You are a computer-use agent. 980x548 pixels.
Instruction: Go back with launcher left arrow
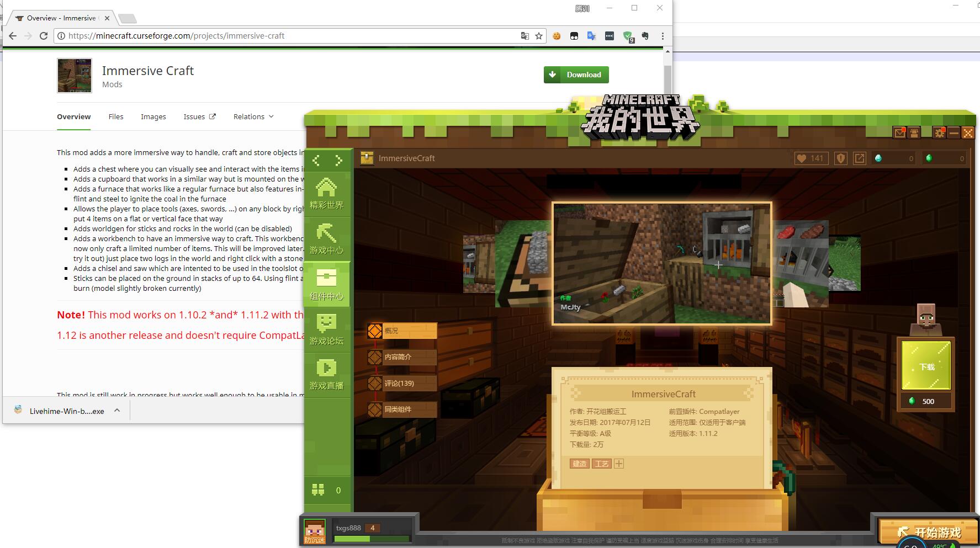316,161
